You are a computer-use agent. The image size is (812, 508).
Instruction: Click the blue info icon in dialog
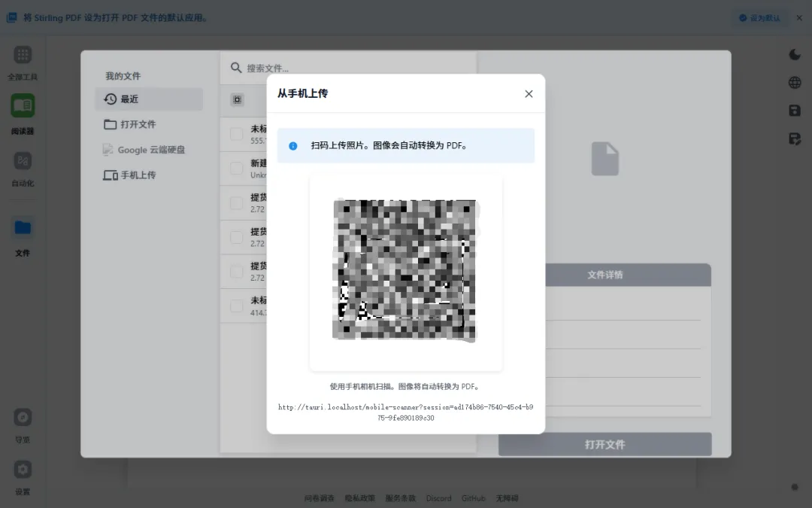pyautogui.click(x=293, y=146)
